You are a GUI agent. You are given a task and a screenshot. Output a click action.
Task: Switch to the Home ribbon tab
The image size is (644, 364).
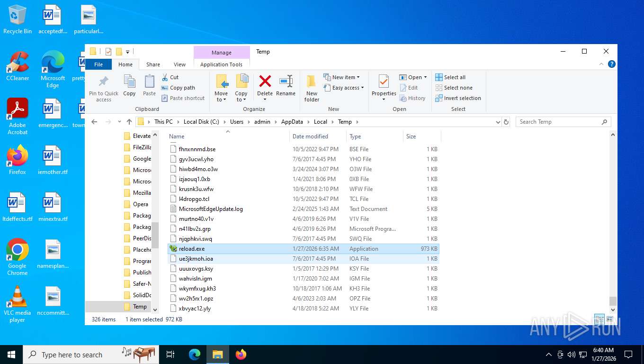point(125,64)
